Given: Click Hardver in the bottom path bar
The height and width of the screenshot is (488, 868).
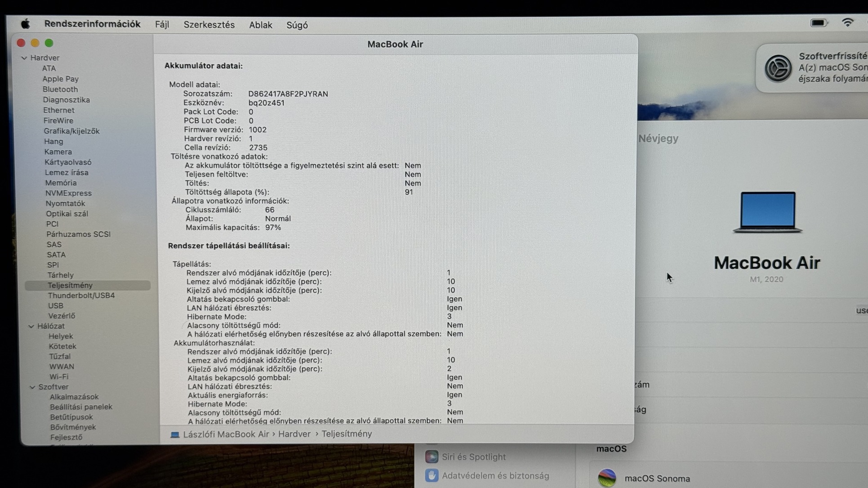Looking at the screenshot, I should tap(294, 434).
